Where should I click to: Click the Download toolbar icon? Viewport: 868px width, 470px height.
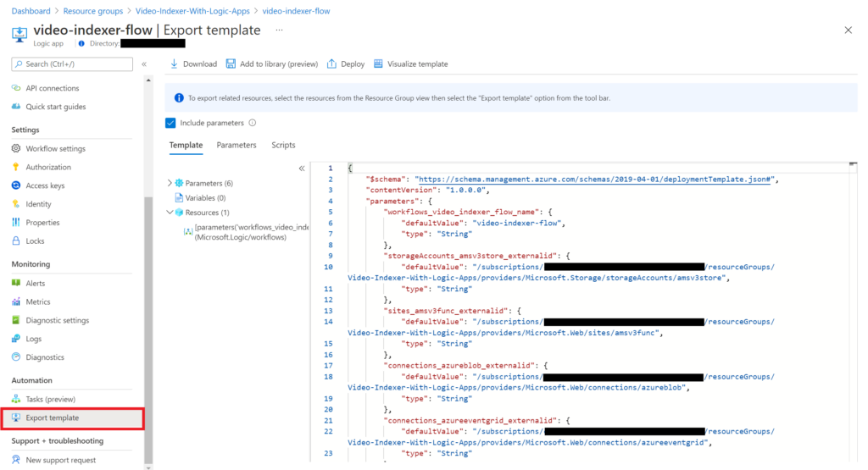(x=174, y=64)
